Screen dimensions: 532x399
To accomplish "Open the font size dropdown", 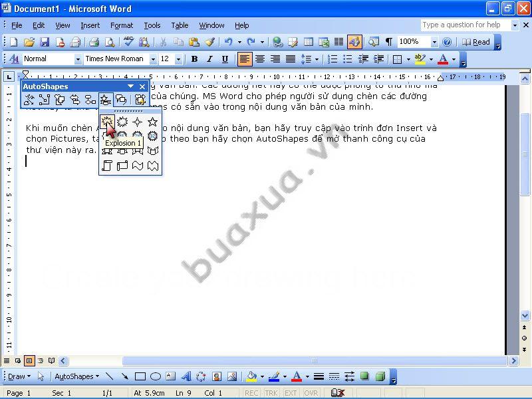I will coord(178,59).
